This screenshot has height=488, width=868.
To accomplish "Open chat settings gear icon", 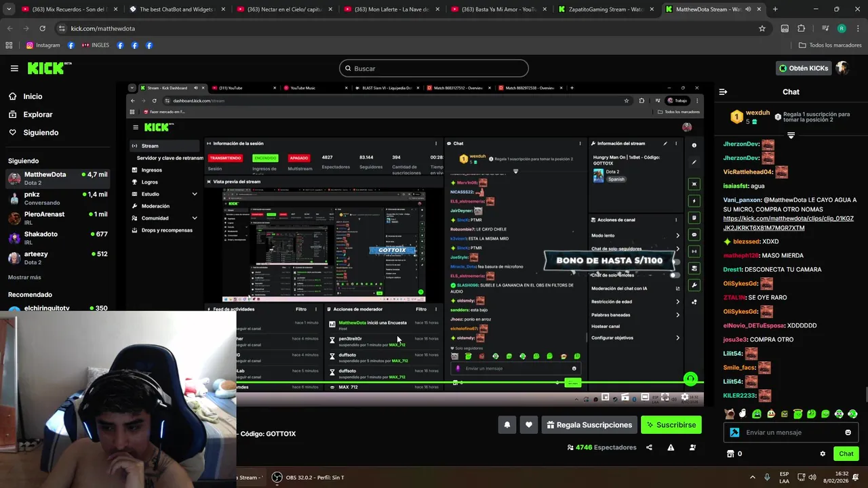I will click(x=823, y=454).
